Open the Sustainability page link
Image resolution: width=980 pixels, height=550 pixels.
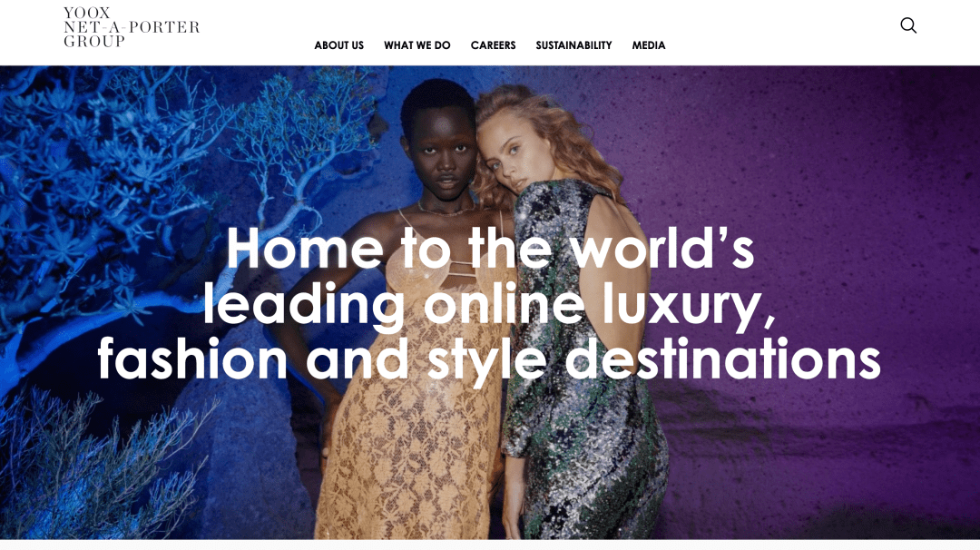[x=573, y=45]
